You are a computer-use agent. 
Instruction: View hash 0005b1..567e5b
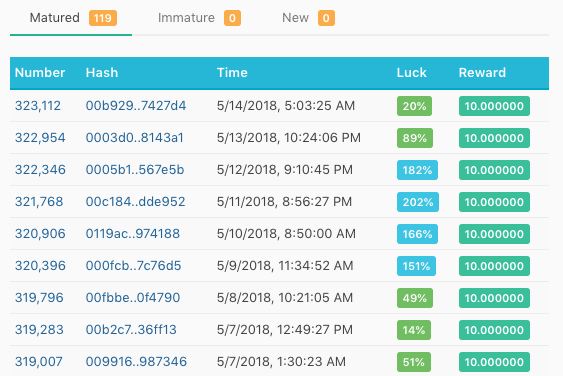(x=135, y=170)
